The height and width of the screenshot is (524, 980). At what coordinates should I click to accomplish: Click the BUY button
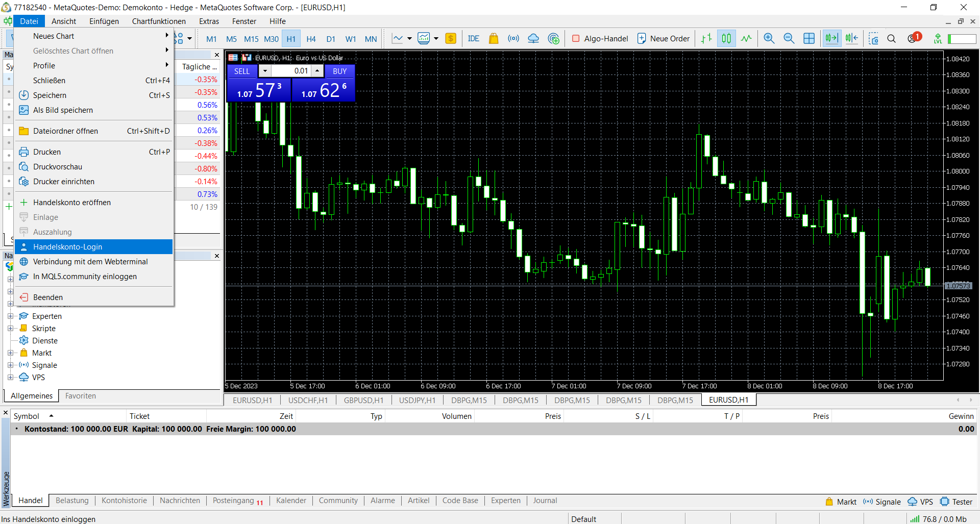click(339, 71)
